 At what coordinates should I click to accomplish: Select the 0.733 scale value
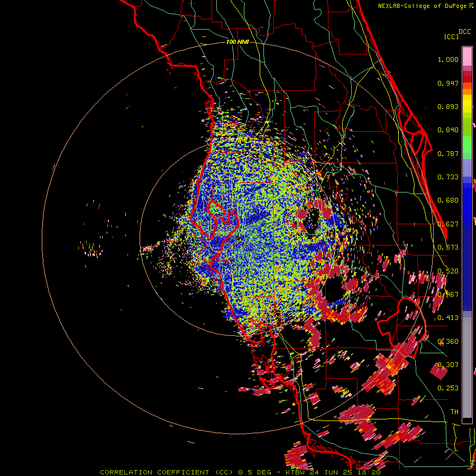tap(448, 177)
